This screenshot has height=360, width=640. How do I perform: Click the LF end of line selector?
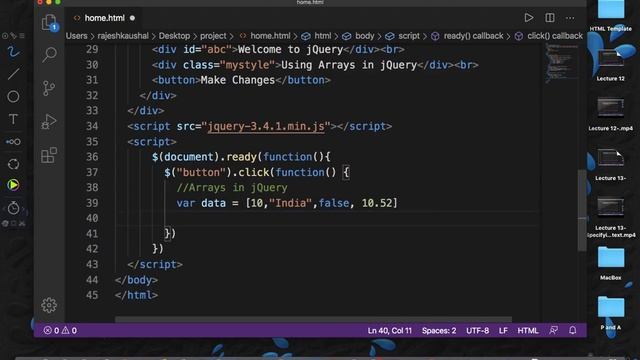[x=503, y=331]
